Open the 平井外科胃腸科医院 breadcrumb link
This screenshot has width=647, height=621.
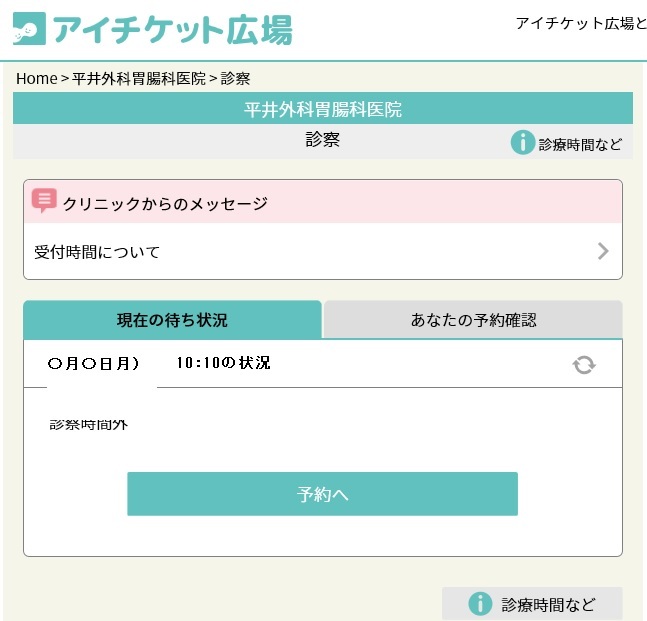(x=139, y=78)
